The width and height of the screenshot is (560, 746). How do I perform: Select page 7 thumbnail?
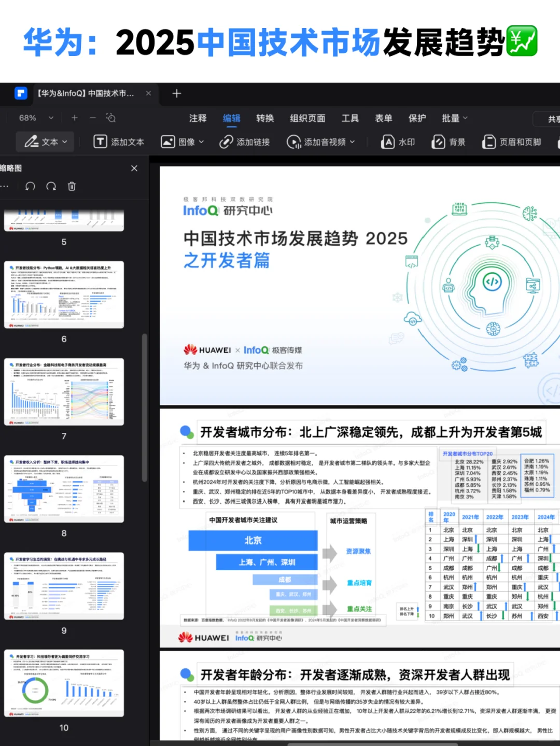[x=64, y=392]
